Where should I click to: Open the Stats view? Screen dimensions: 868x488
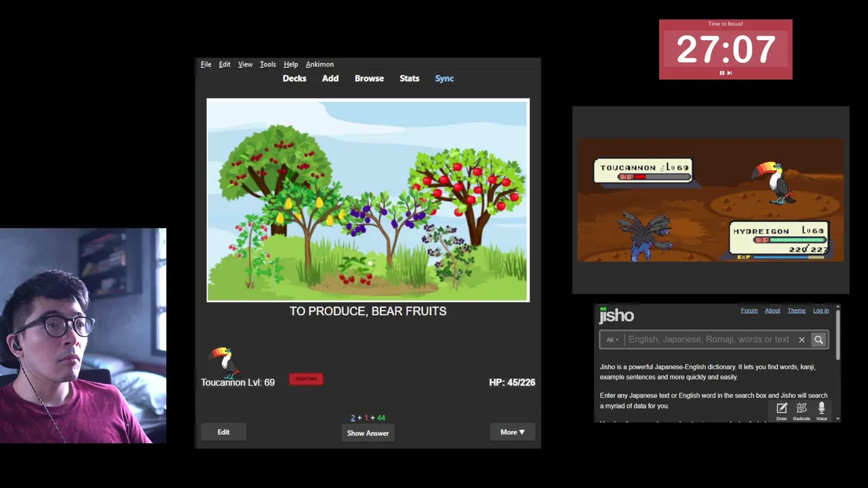410,79
